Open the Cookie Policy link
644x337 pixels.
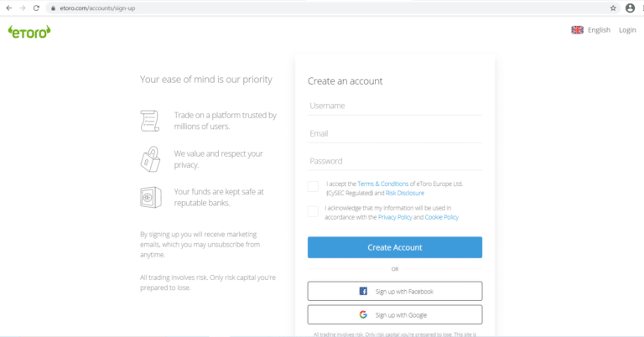[x=442, y=217]
